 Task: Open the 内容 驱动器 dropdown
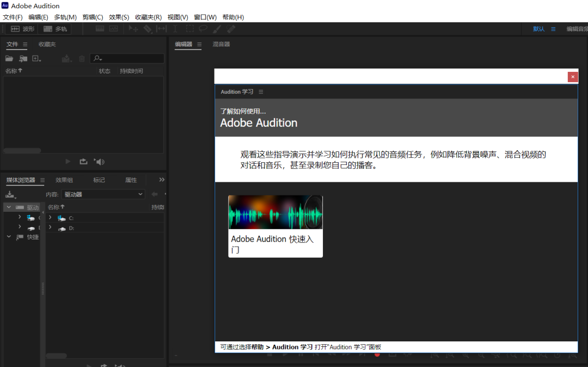(x=102, y=194)
